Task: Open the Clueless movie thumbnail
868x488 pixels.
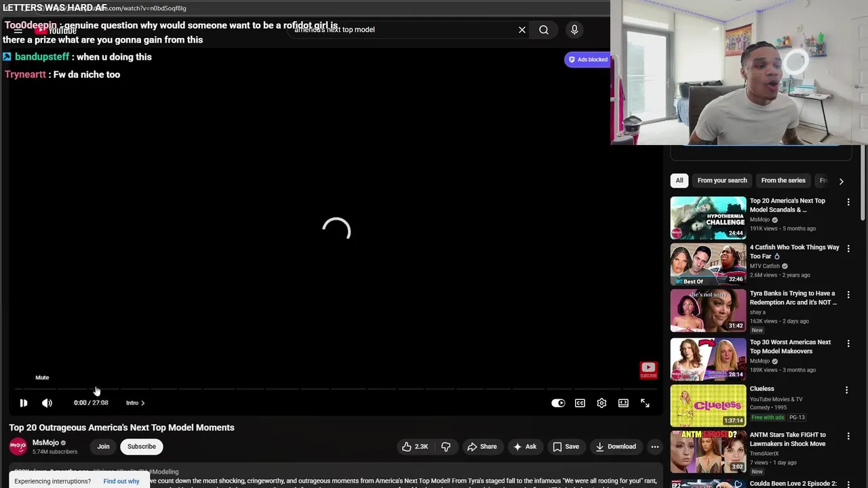Action: [708, 405]
